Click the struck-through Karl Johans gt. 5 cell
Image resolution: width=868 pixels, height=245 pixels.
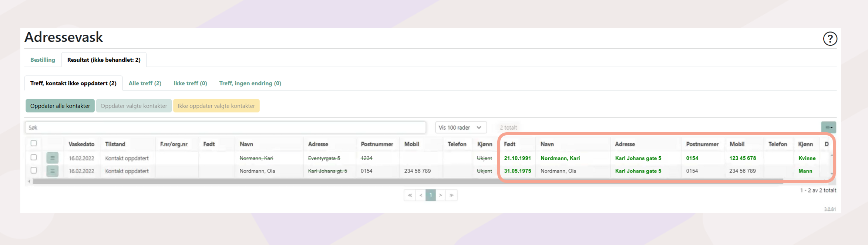(x=328, y=171)
